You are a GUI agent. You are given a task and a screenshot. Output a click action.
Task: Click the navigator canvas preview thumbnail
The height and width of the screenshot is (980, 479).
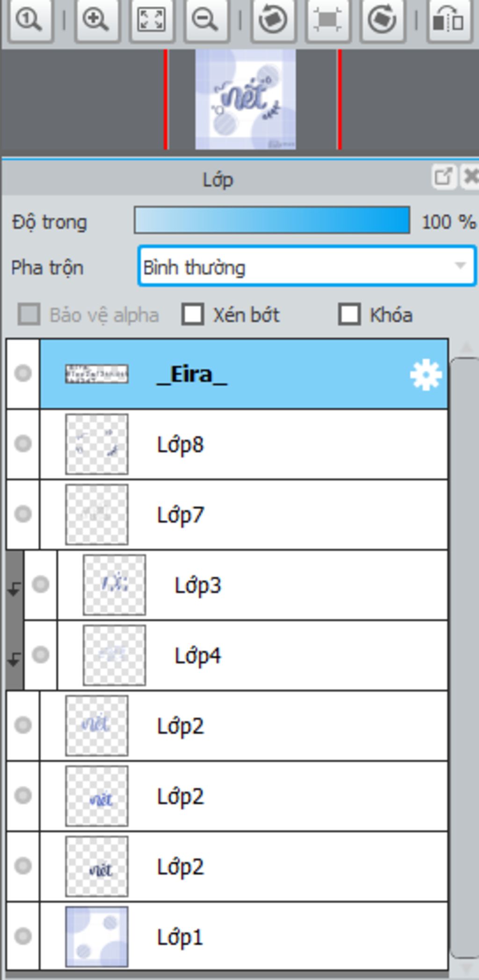coord(246,100)
